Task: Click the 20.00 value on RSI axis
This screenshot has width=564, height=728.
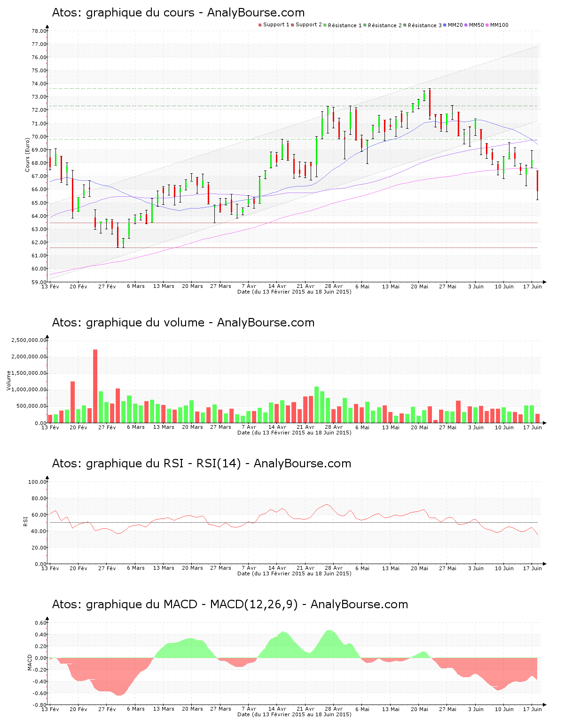Action: coord(39,548)
